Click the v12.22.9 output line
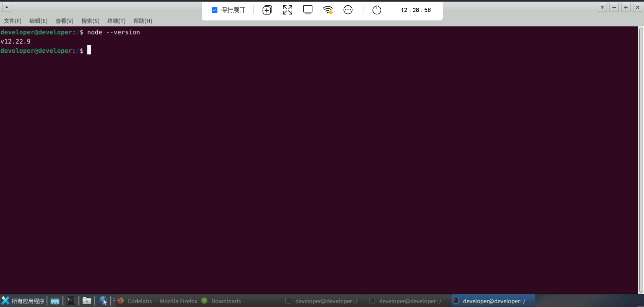 15,41
